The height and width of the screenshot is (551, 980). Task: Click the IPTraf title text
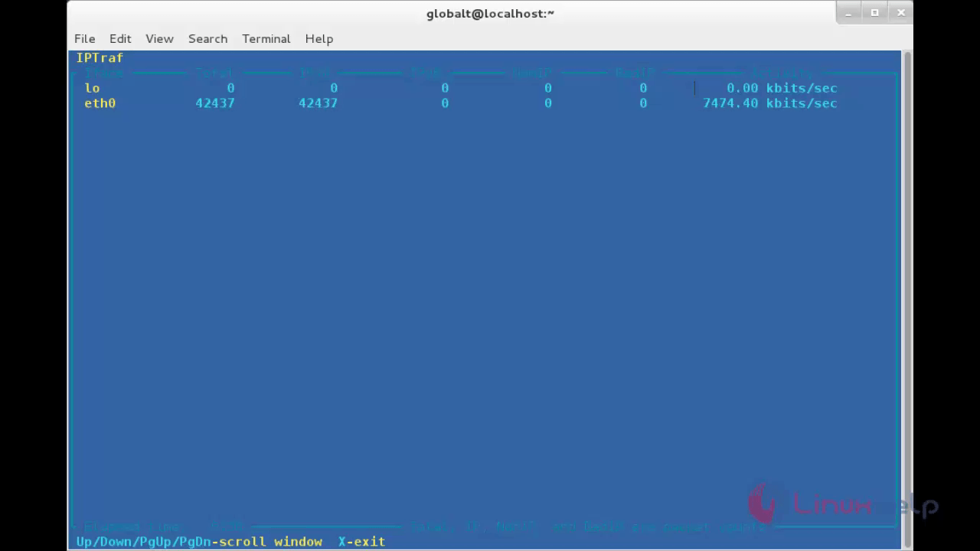[100, 57]
